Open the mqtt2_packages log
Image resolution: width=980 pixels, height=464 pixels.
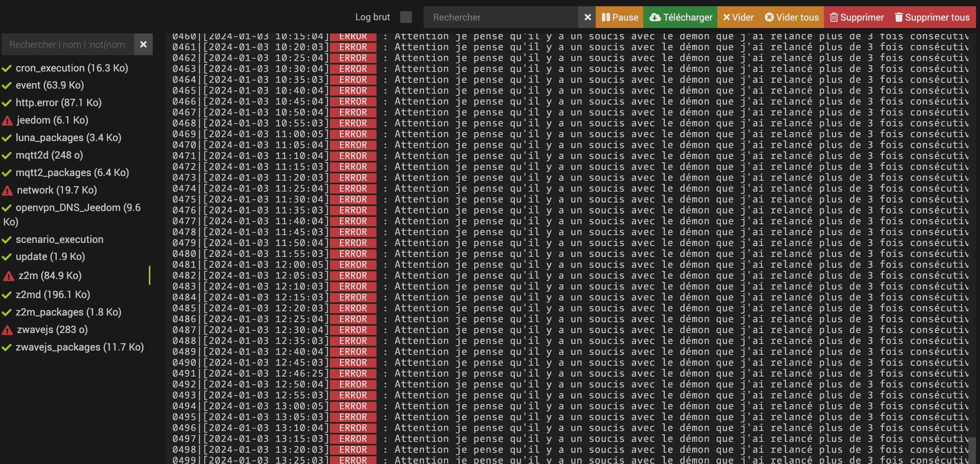click(72, 173)
